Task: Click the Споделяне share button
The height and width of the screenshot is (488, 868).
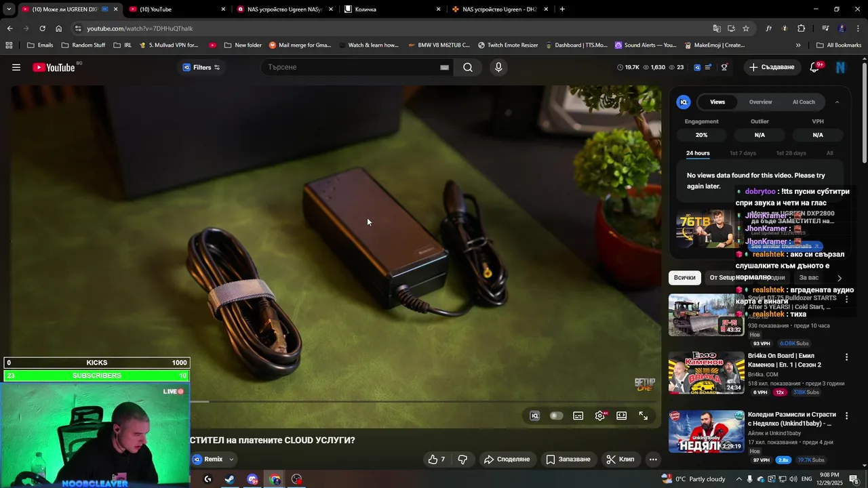Action: [507, 459]
